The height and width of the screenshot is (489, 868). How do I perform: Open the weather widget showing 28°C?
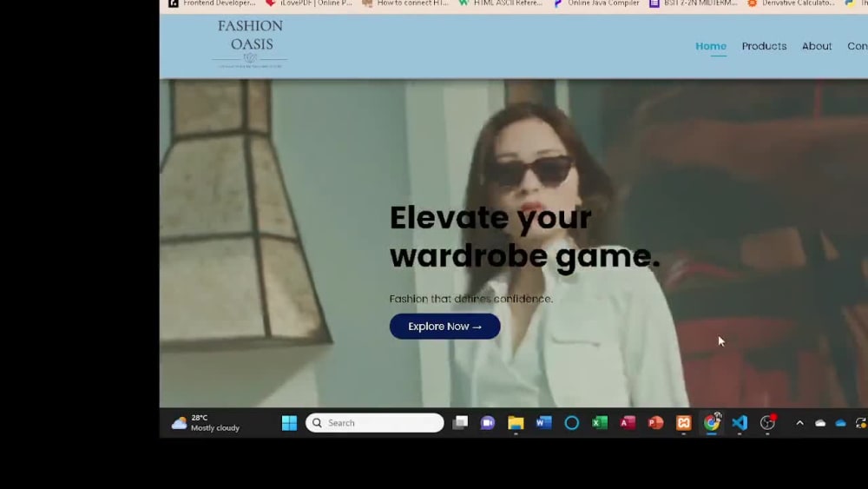206,423
